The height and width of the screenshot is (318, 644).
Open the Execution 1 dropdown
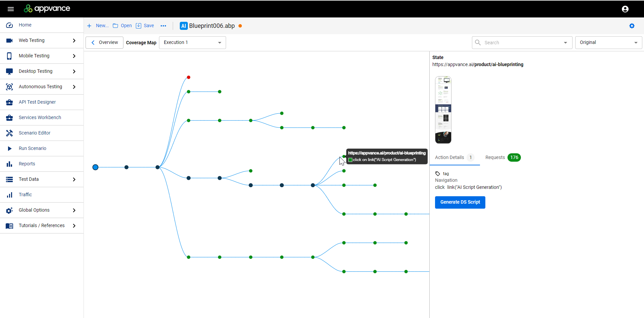(x=193, y=43)
